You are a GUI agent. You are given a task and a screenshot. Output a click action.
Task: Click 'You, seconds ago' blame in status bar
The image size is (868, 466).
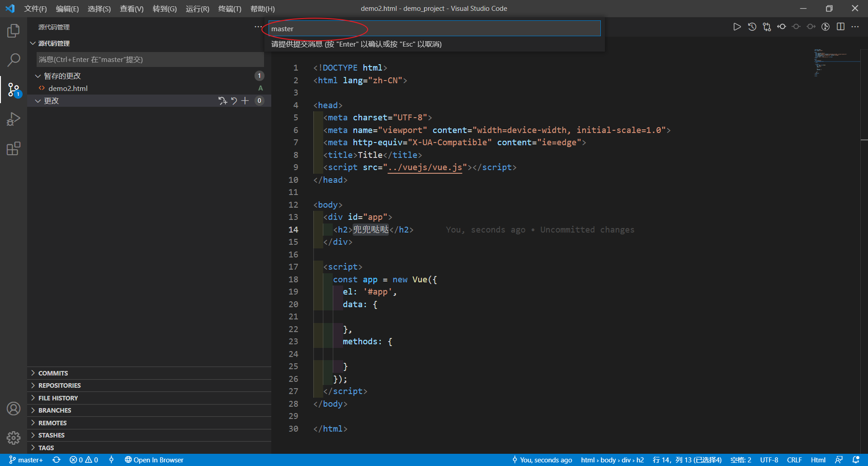[x=542, y=460]
